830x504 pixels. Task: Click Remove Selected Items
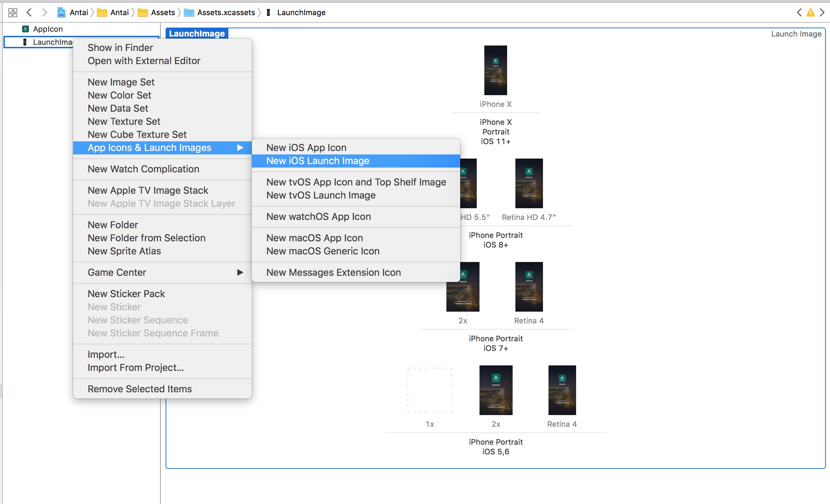(x=139, y=389)
